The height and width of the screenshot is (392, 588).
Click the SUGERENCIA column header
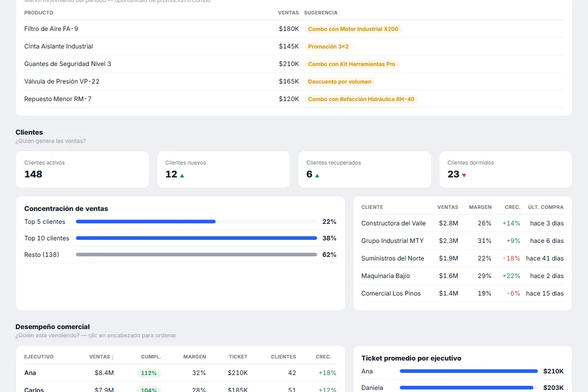pos(321,13)
